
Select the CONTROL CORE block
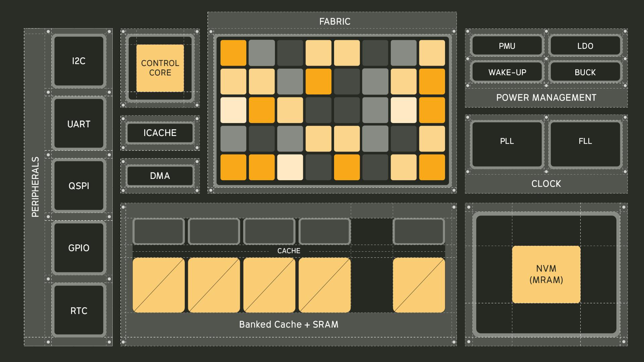160,68
